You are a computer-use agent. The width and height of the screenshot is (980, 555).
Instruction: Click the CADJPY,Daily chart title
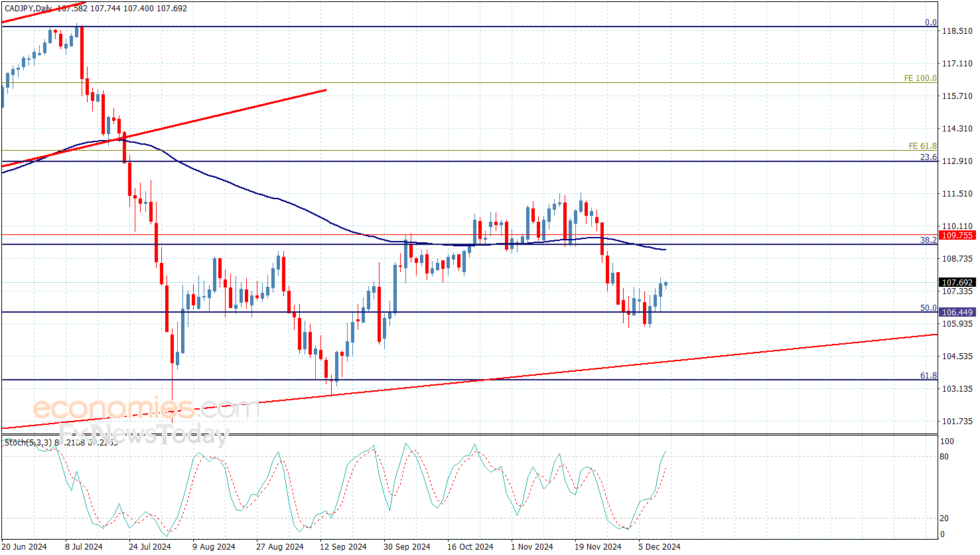[x=28, y=9]
